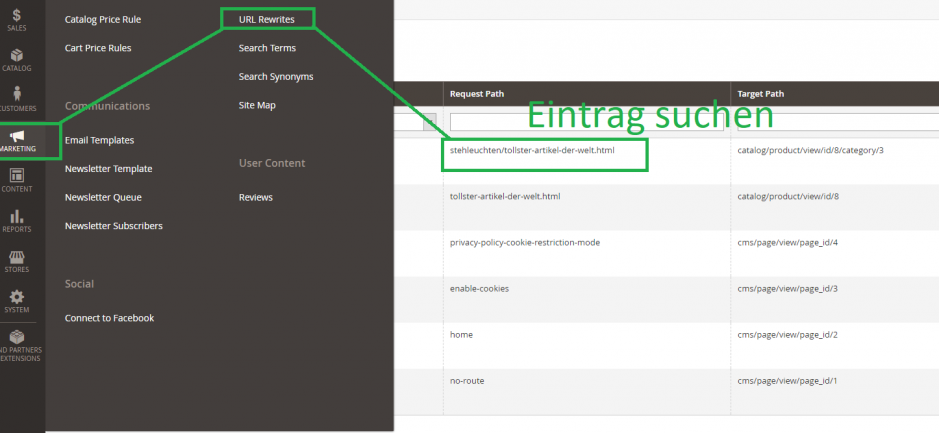Open the Content section in sidebar
The height and width of the screenshot is (433, 939).
point(17,180)
